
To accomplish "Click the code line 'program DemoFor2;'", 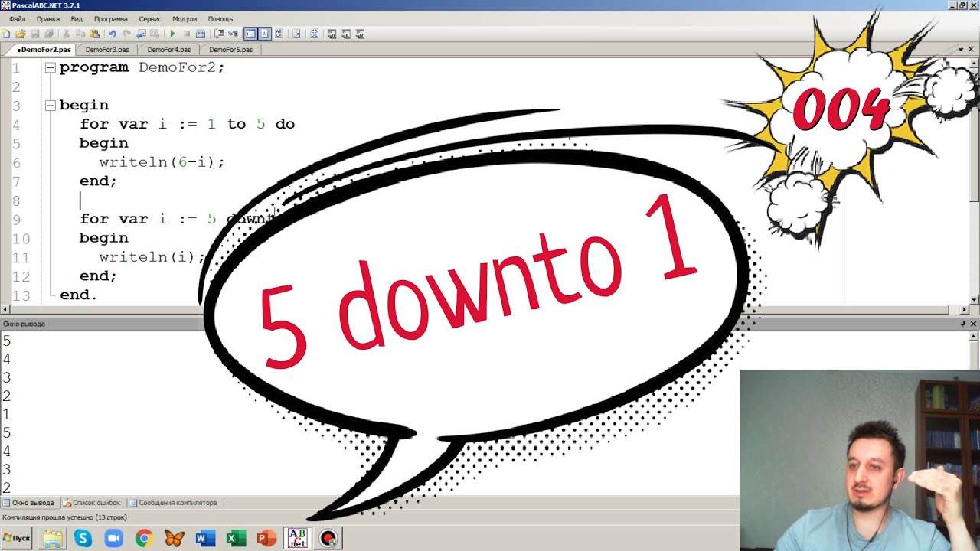I will (x=142, y=67).
